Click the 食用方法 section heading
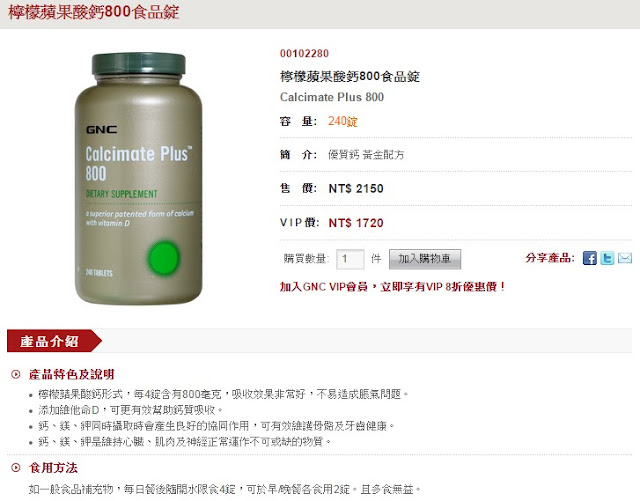The width and height of the screenshot is (640, 501). (x=53, y=468)
